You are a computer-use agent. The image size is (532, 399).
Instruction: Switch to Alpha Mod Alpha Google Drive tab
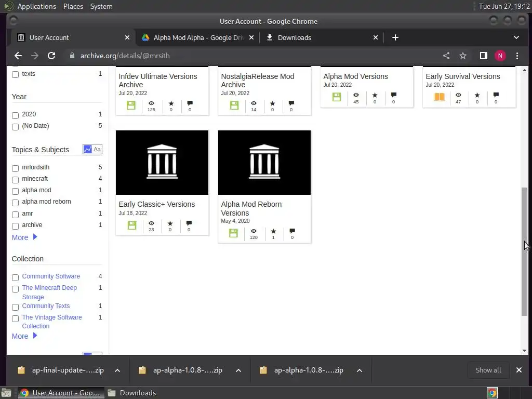[198, 37]
